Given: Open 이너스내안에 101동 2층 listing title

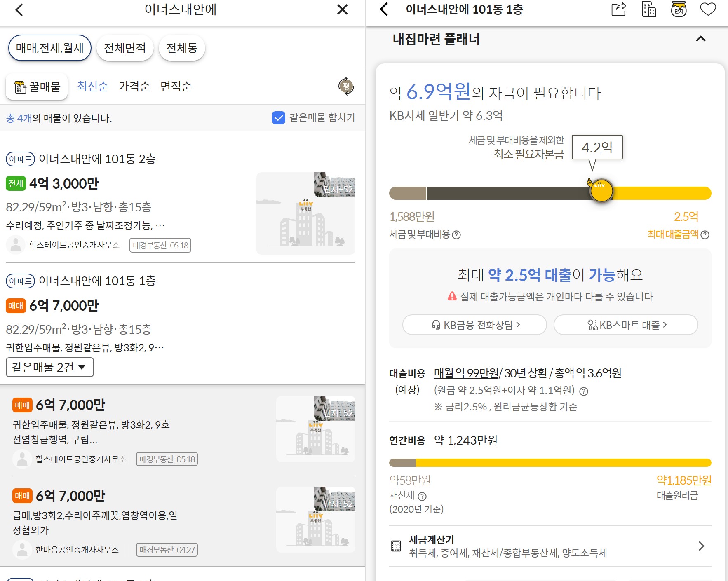Looking at the screenshot, I should [97, 159].
